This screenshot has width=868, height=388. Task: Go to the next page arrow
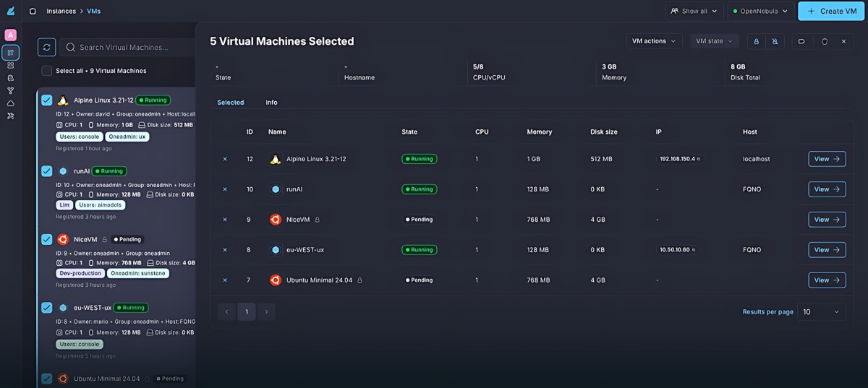coord(266,311)
